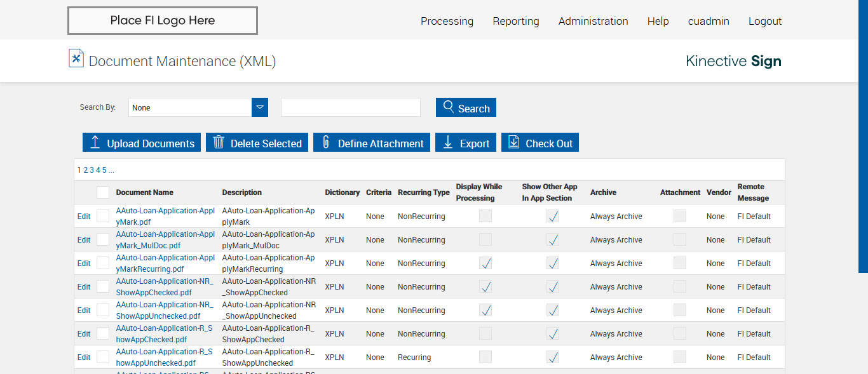This screenshot has height=374, width=868.
Task: Click the paperclip Define Attachment icon
Action: click(326, 142)
